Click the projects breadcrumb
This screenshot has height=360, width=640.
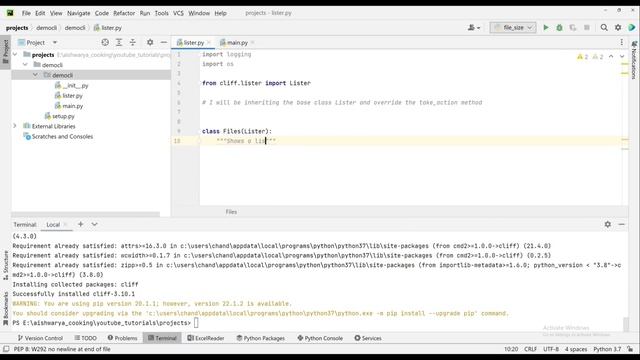tap(17, 28)
